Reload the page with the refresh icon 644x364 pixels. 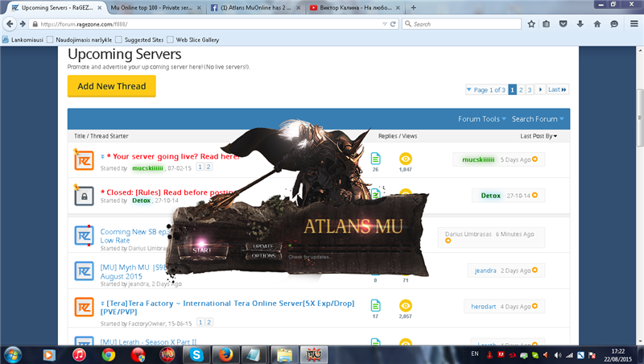click(393, 24)
